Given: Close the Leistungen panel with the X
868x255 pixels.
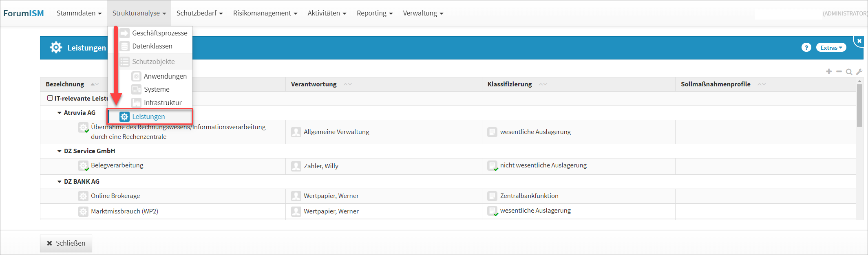Looking at the screenshot, I should (x=859, y=41).
